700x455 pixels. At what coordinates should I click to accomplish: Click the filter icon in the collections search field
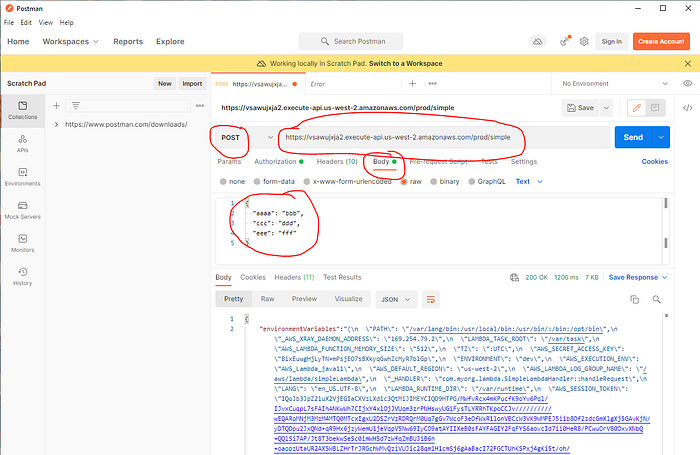(x=76, y=106)
